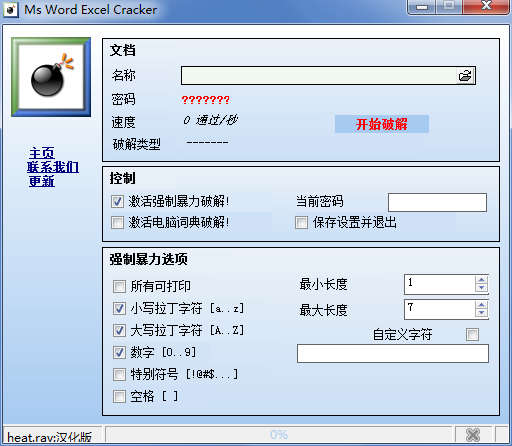Screen dimensions: 512x446
Task: Click the maximize window button
Action: pos(449,6)
